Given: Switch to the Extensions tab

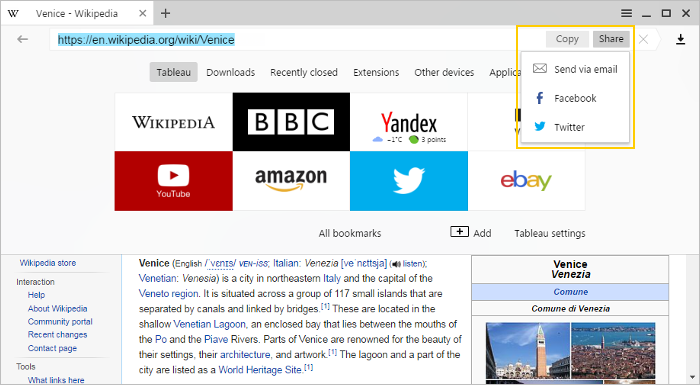Looking at the screenshot, I should (376, 72).
